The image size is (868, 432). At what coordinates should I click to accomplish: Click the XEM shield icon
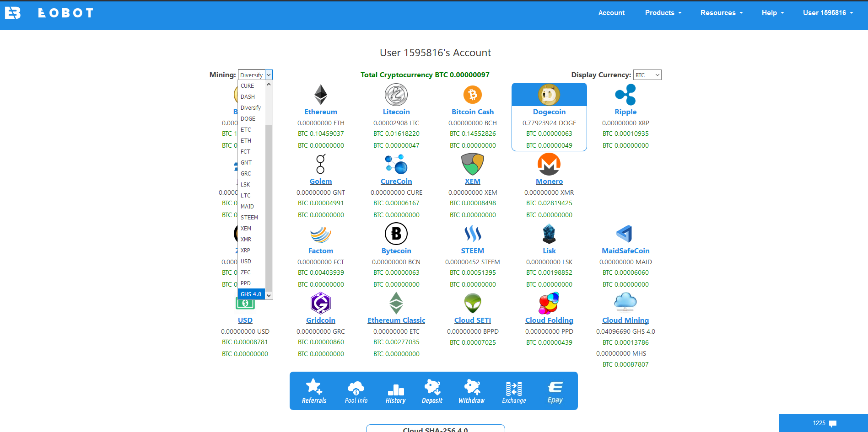tap(473, 164)
